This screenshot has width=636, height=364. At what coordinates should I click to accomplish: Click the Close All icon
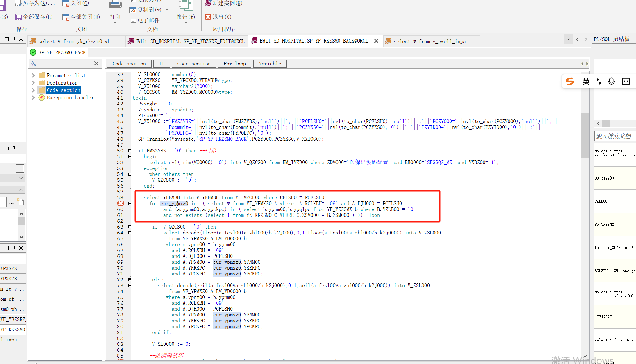[x=66, y=17]
